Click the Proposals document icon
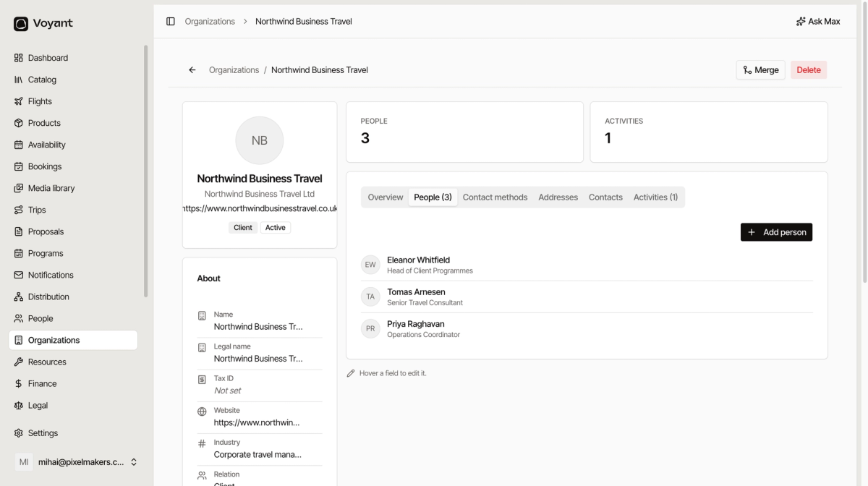This screenshot has width=868, height=486. pyautogui.click(x=19, y=231)
